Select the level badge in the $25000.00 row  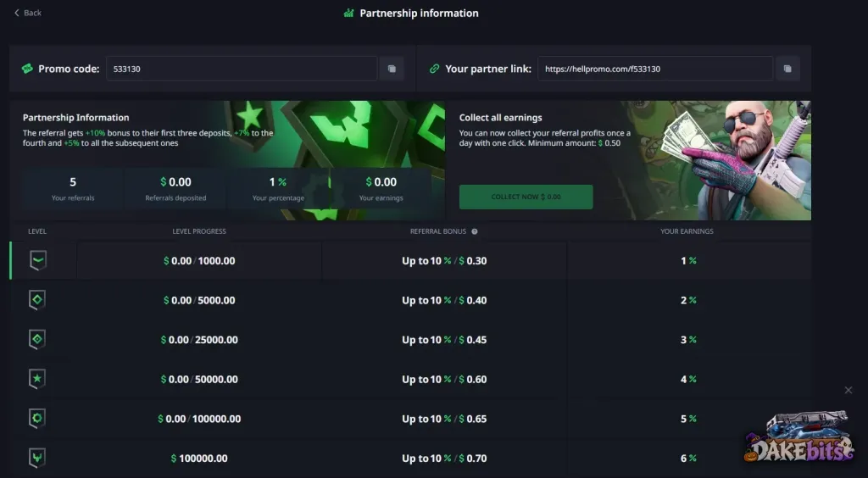click(x=37, y=339)
